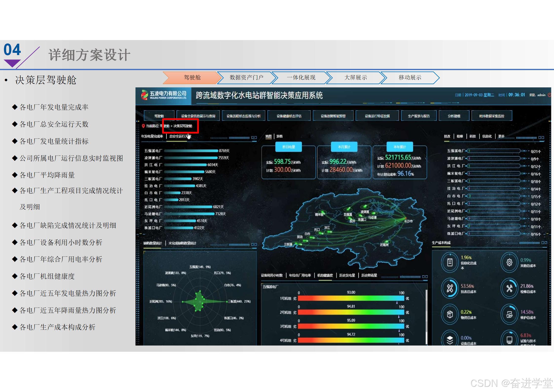Open the 机组健康度 tab
The image size is (554, 392).
point(325,275)
